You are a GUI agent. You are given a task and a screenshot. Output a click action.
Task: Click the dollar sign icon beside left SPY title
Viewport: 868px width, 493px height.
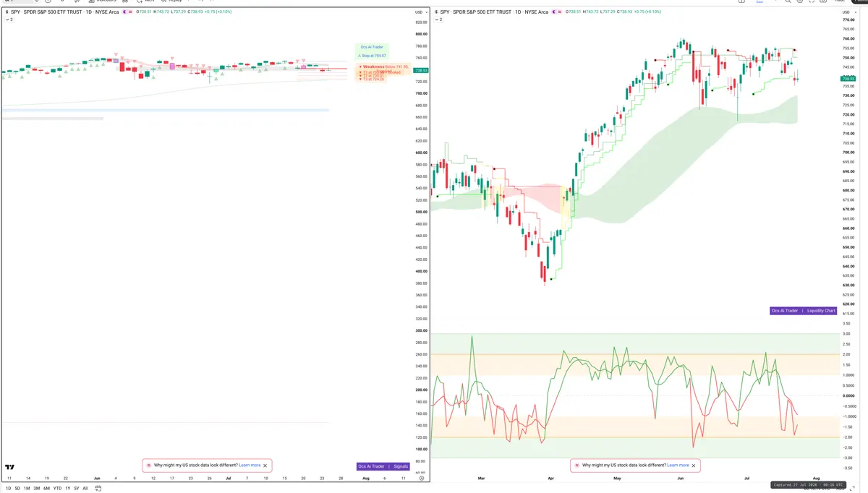tap(6, 12)
